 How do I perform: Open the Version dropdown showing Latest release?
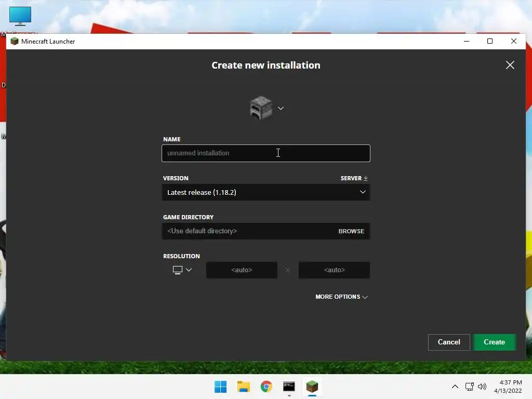coord(265,192)
